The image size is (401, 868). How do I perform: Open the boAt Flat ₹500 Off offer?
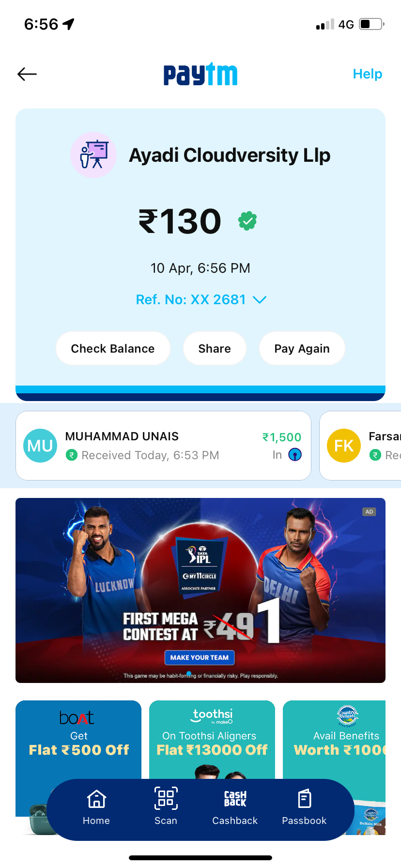coord(78,739)
